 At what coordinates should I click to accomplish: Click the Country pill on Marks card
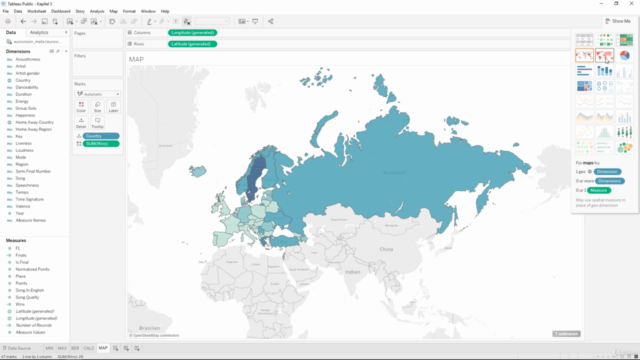click(x=101, y=136)
